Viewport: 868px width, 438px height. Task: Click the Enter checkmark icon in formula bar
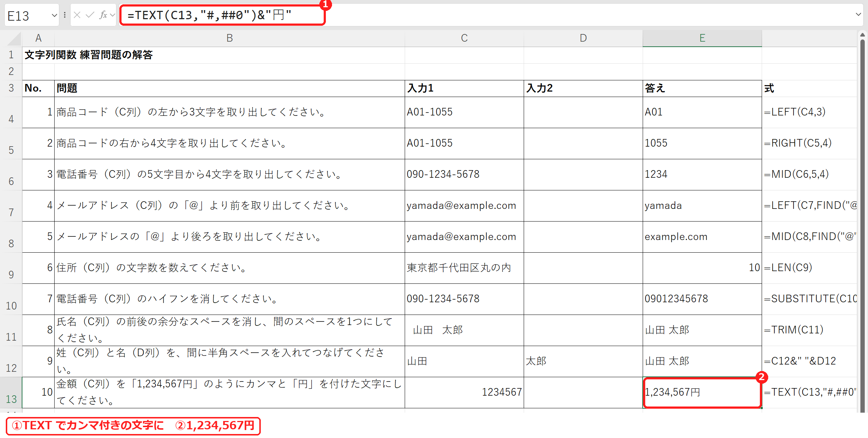tap(90, 15)
